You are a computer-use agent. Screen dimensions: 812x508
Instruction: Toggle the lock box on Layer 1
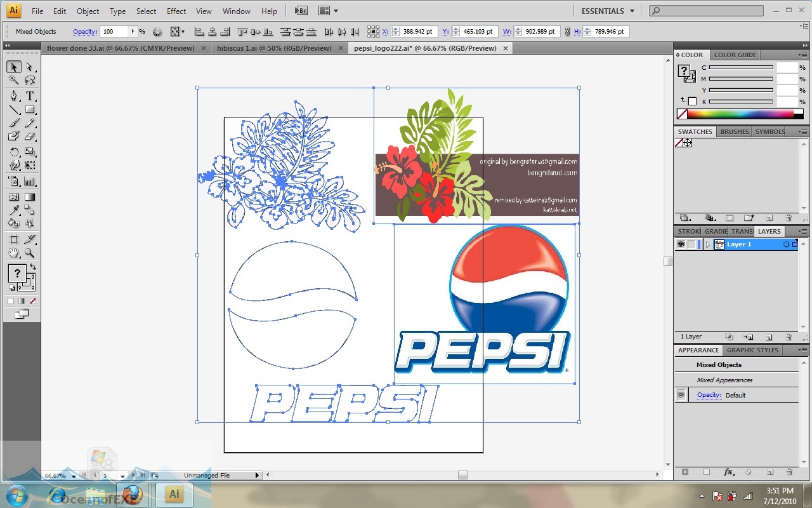point(691,244)
